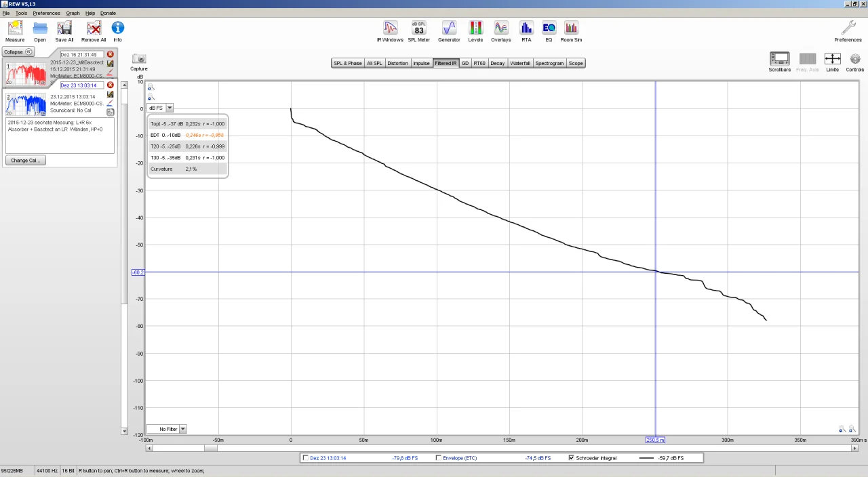Toggle the Dez 23 13:03:14 trace checkbox
The height and width of the screenshot is (477, 868).
pyautogui.click(x=306, y=458)
